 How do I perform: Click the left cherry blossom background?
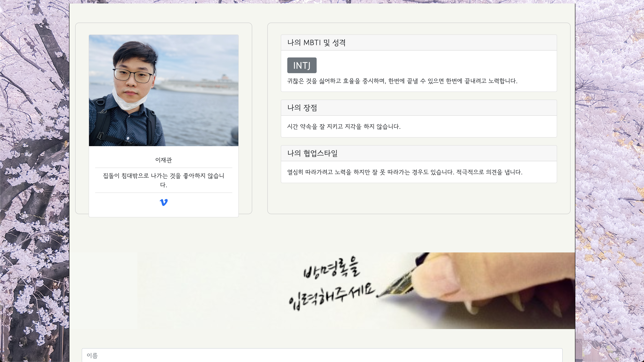[35, 175]
